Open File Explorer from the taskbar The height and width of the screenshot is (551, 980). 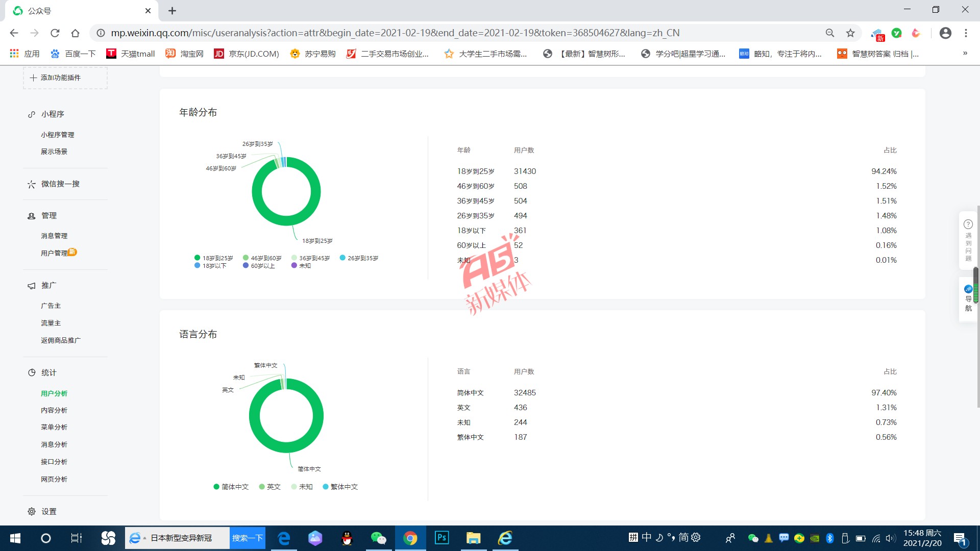click(x=473, y=538)
